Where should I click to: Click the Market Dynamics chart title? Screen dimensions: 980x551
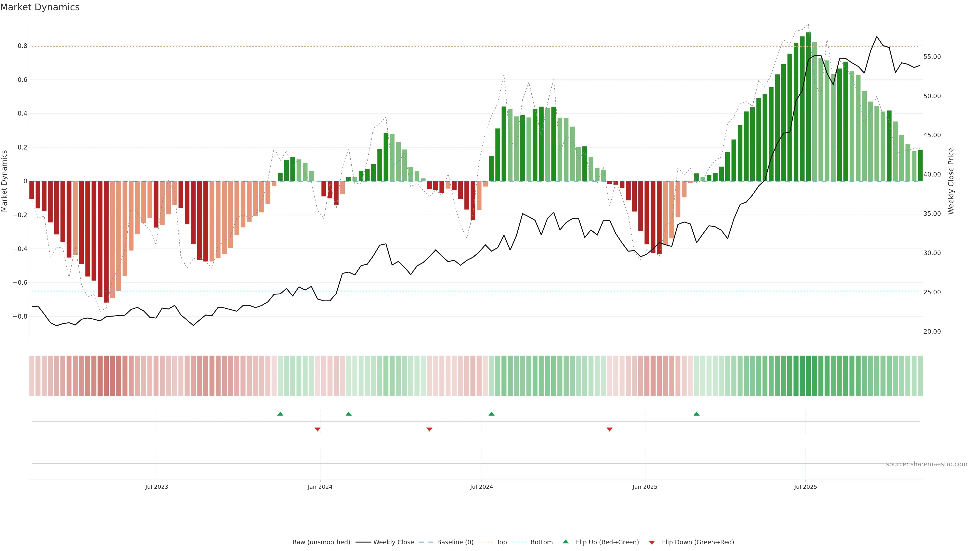[x=40, y=7]
